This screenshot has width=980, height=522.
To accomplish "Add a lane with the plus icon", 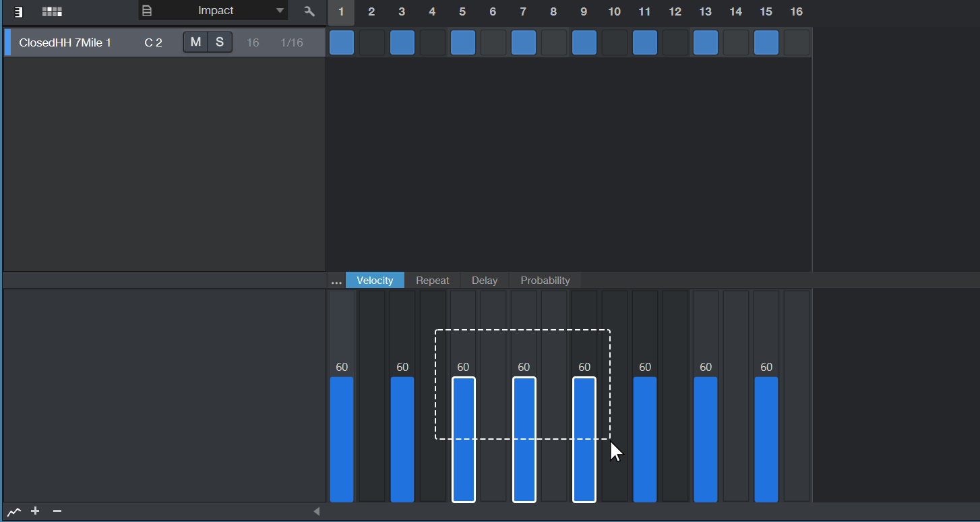I will pos(35,511).
